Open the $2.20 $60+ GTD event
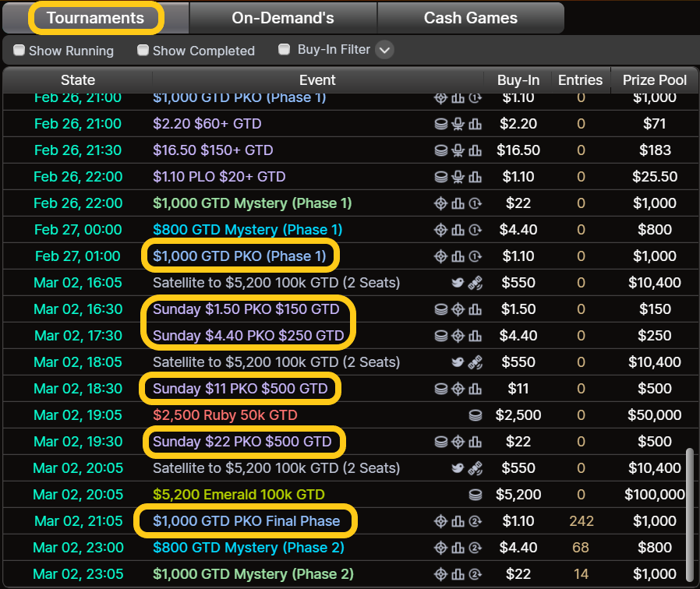Viewport: 700px width, 589px height. tap(207, 124)
